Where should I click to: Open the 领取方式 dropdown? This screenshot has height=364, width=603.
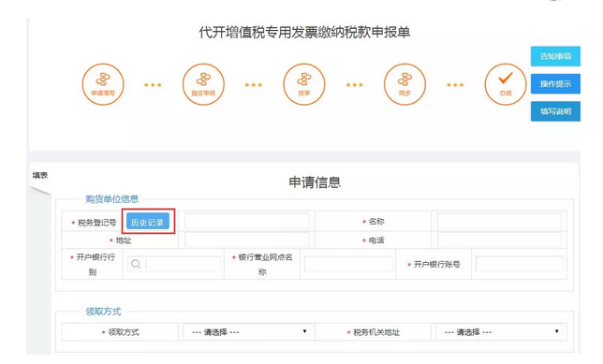(x=246, y=331)
